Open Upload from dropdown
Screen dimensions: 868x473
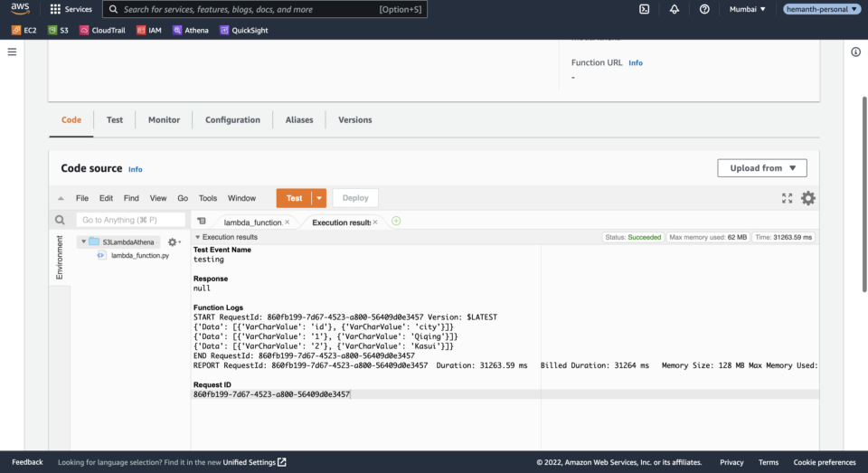point(761,168)
